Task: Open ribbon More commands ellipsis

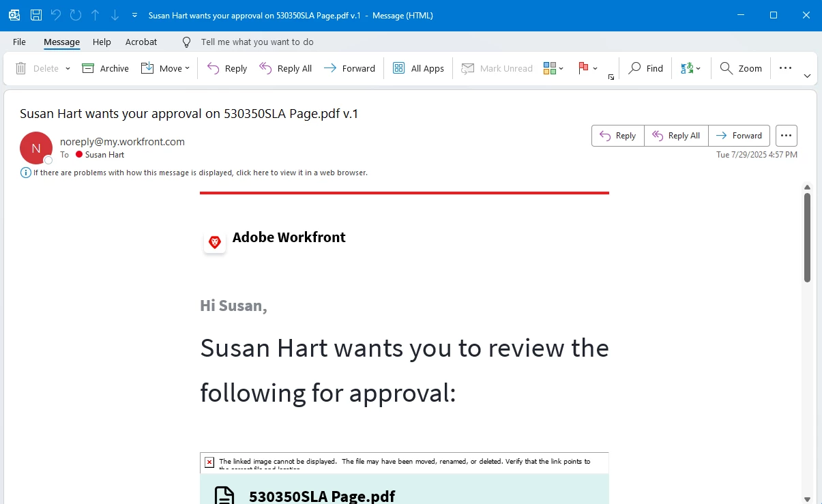Action: pyautogui.click(x=785, y=68)
